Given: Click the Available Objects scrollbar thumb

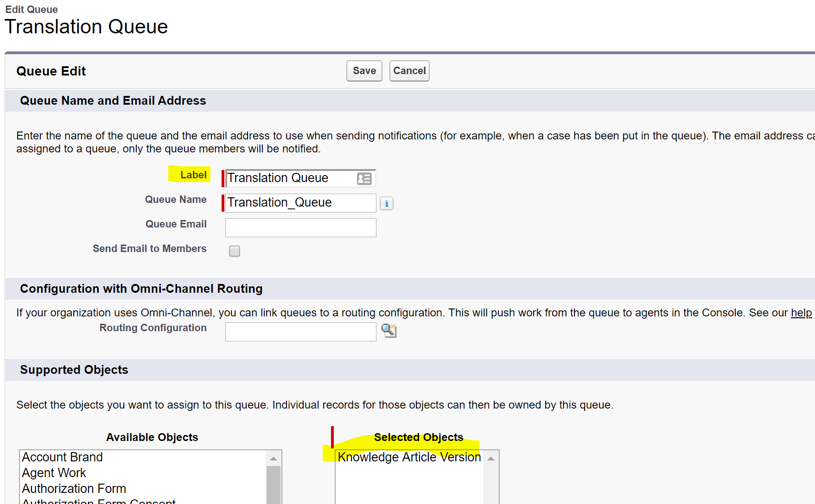Looking at the screenshot, I should point(274,485).
